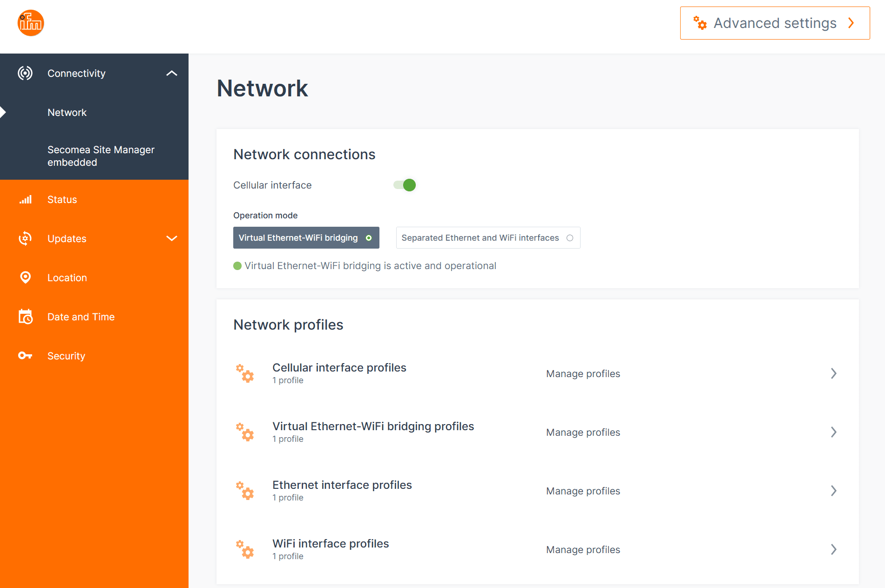Screen dimensions: 885x588
Task: Open Secomea Site Manager embedded menu item
Action: click(101, 156)
